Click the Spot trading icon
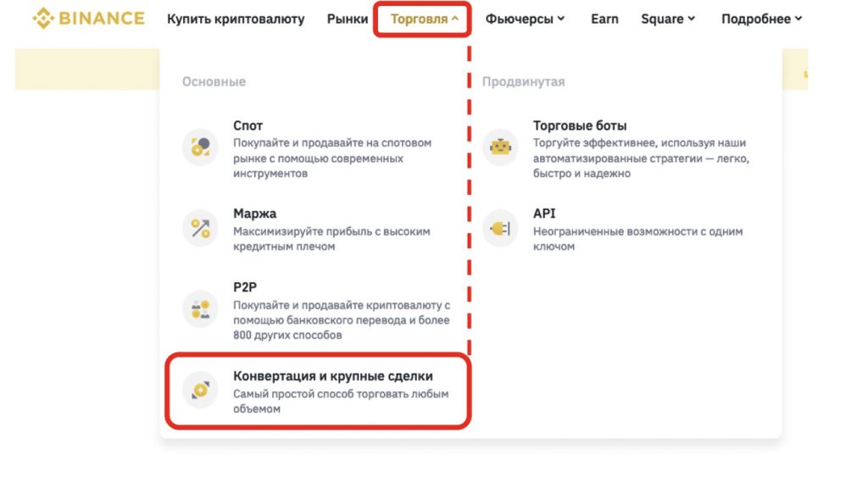The image size is (868, 477). 200,147
